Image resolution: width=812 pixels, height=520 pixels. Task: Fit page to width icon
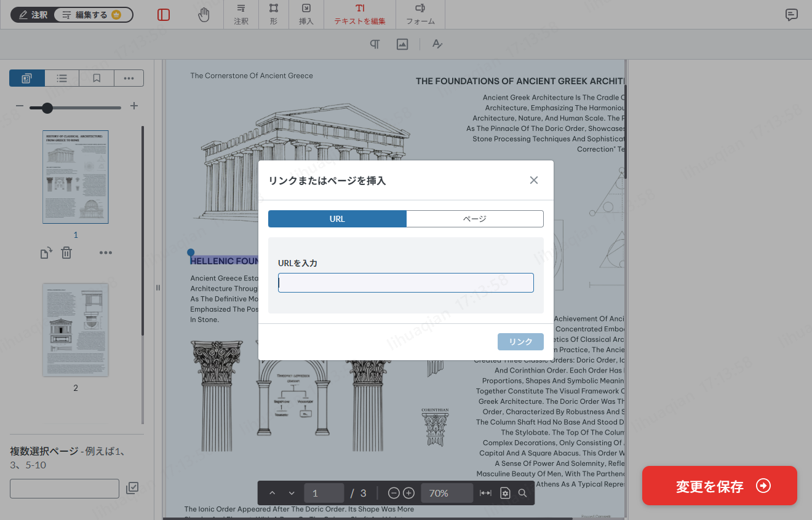coord(486,493)
